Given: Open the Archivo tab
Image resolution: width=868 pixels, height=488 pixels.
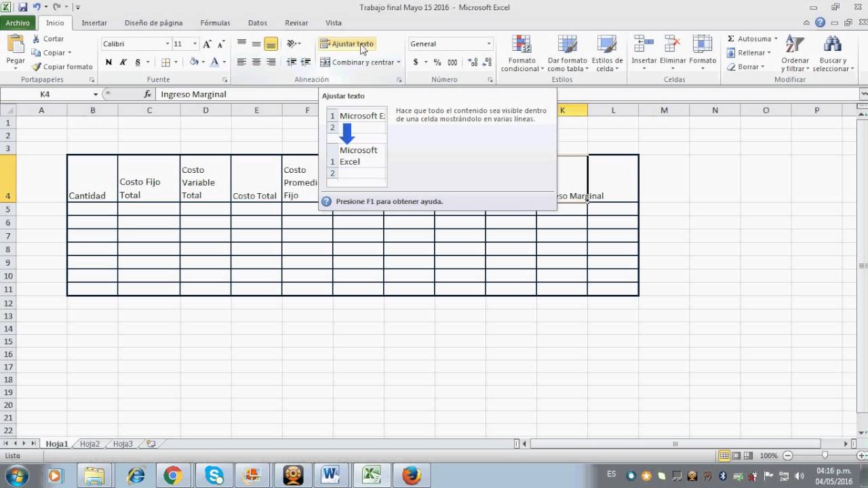Looking at the screenshot, I should point(18,23).
